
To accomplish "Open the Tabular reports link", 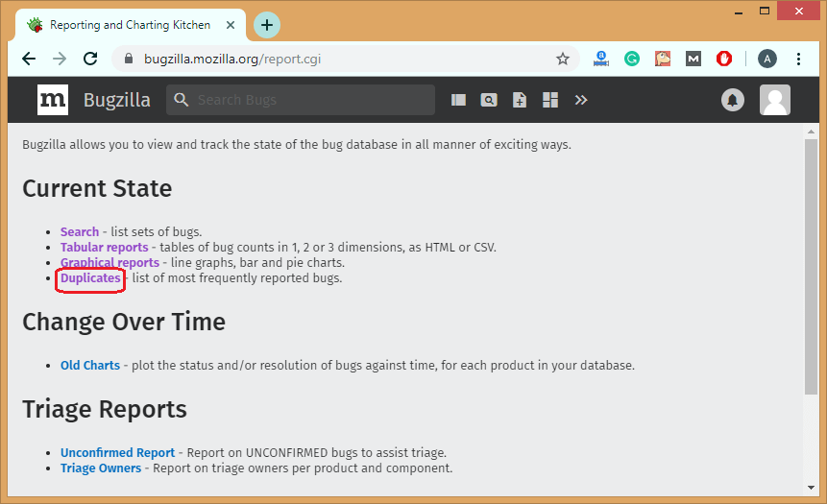I will coord(105,248).
